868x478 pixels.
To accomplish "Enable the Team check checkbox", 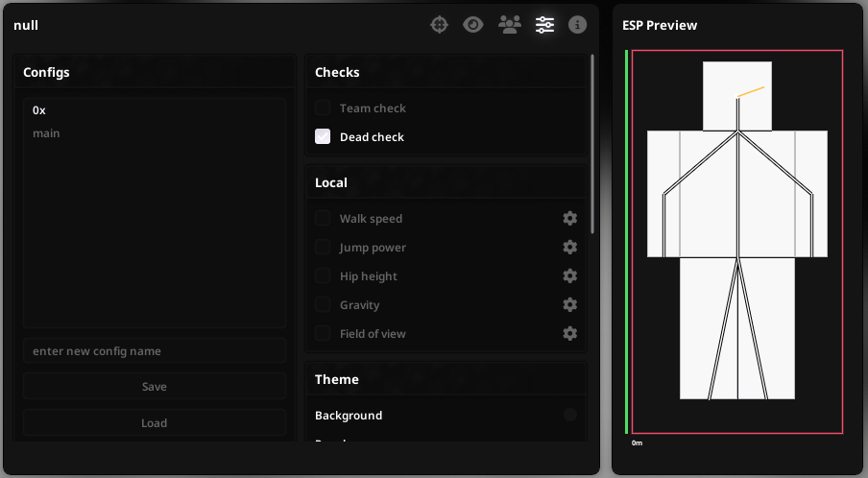I will [x=323, y=108].
